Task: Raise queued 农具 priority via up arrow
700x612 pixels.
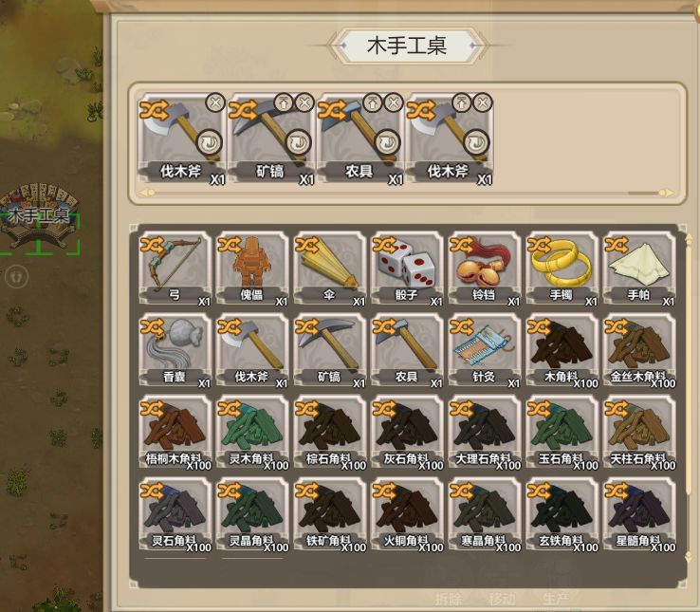Action: coord(373,102)
